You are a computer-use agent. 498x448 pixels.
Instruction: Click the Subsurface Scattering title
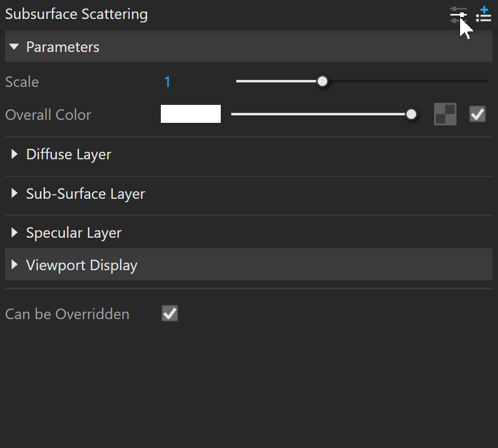pos(76,14)
